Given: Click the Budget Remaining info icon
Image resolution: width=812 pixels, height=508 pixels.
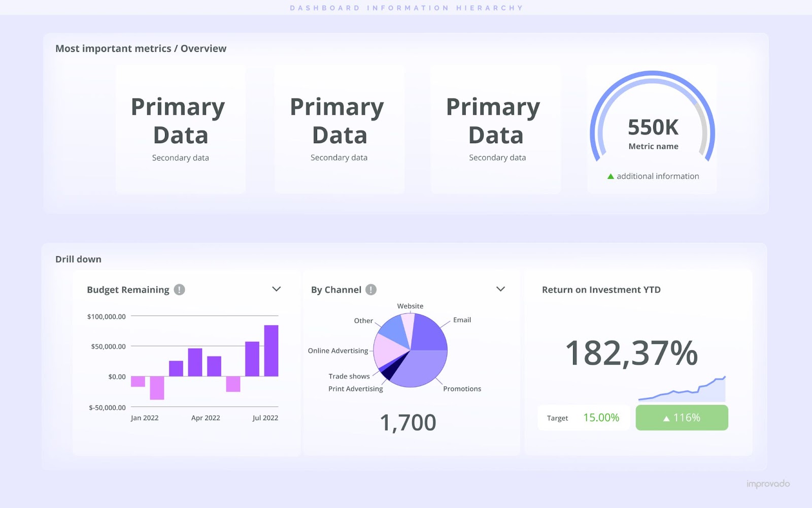Looking at the screenshot, I should point(179,289).
